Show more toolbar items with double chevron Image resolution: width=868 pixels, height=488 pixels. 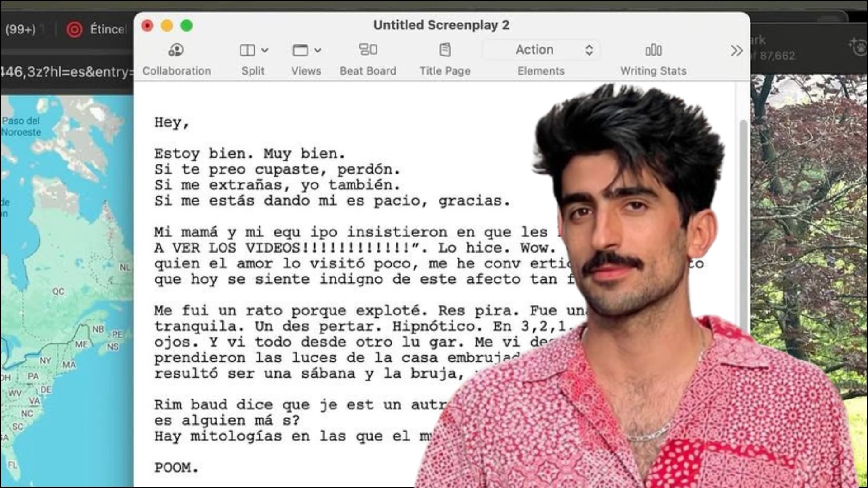coord(736,51)
